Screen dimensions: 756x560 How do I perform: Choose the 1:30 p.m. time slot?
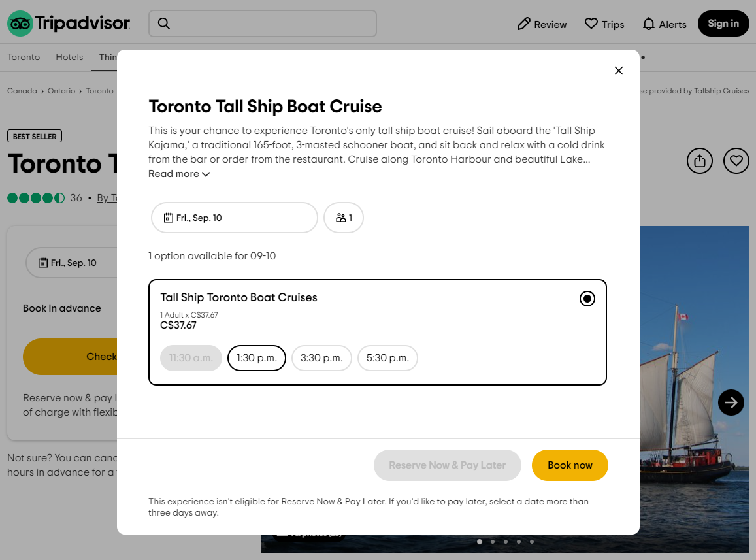[257, 358]
